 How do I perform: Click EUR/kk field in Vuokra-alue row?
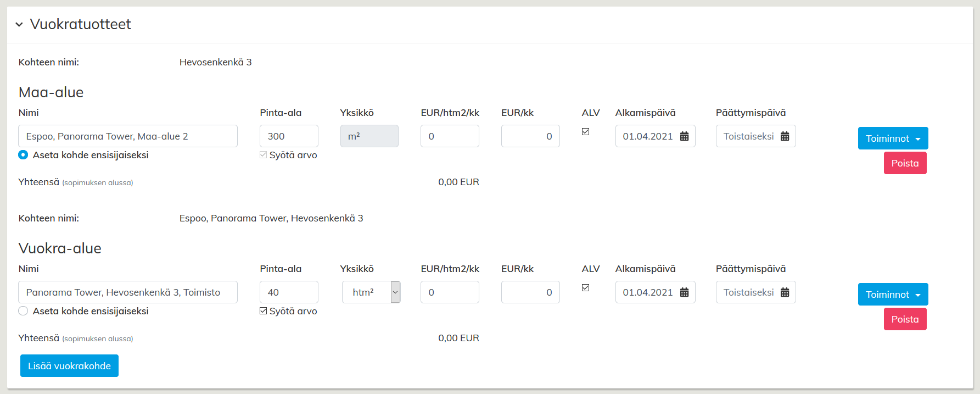tap(530, 292)
